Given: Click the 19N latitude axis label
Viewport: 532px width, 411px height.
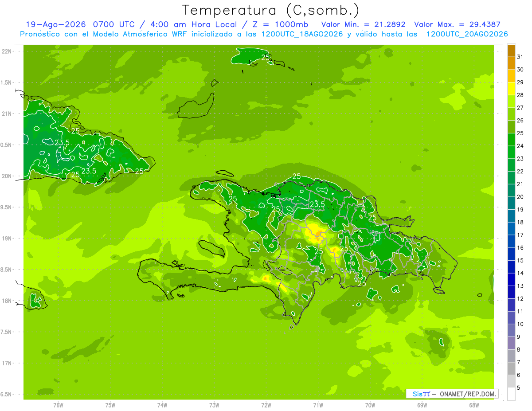Looking at the screenshot, I should [7, 239].
